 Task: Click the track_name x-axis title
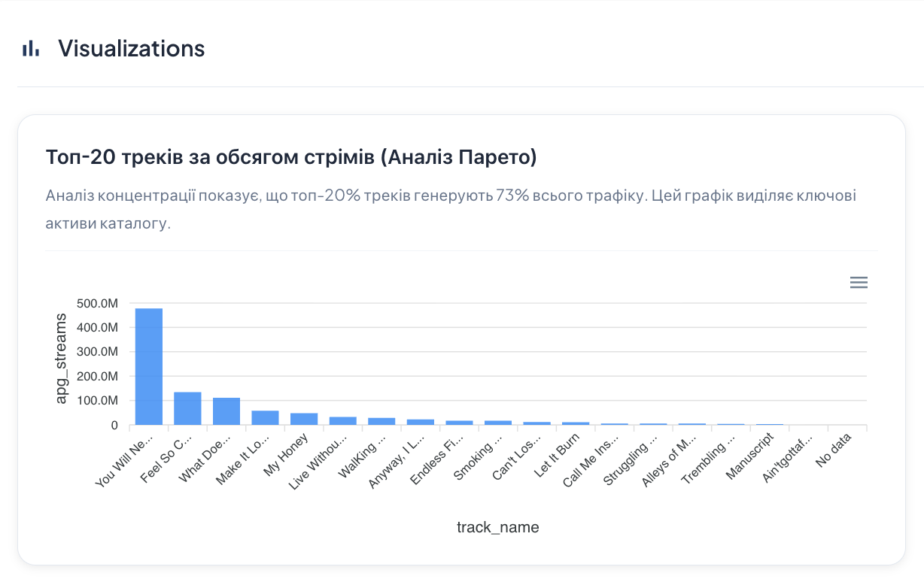498,527
